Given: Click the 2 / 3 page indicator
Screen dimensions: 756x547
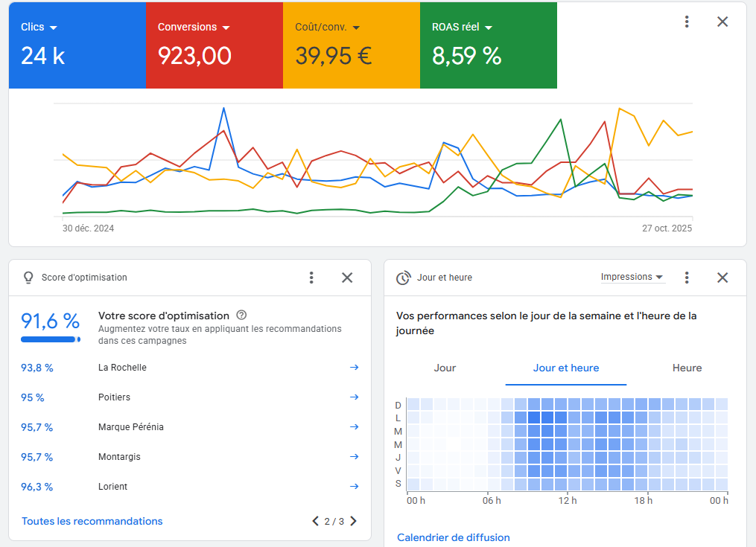Looking at the screenshot, I should [334, 522].
